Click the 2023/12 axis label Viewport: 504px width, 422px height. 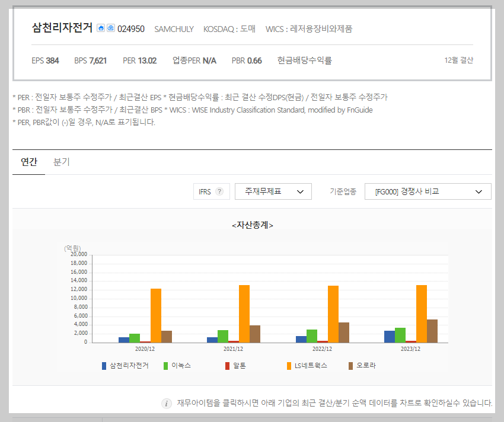point(410,349)
